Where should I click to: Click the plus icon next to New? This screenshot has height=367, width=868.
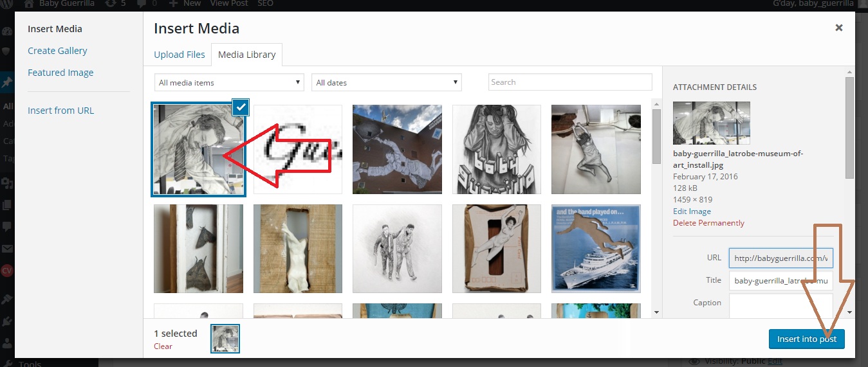coord(174,3)
